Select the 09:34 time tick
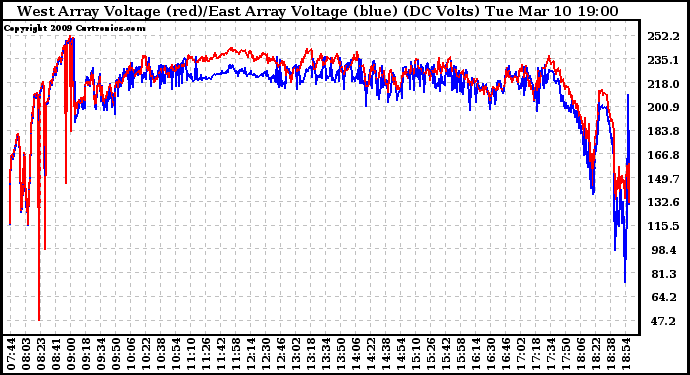This screenshot has height=375, width=690. coord(101,354)
